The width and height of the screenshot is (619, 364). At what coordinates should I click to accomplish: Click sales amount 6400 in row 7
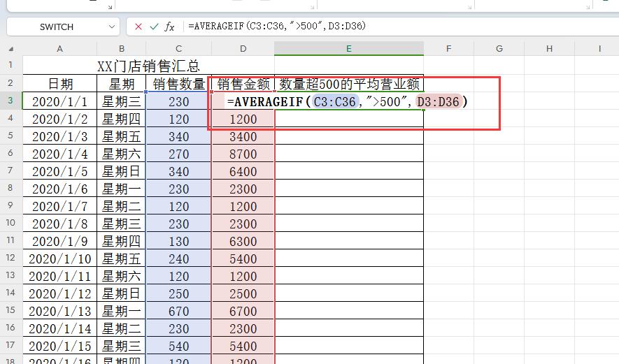pyautogui.click(x=243, y=171)
